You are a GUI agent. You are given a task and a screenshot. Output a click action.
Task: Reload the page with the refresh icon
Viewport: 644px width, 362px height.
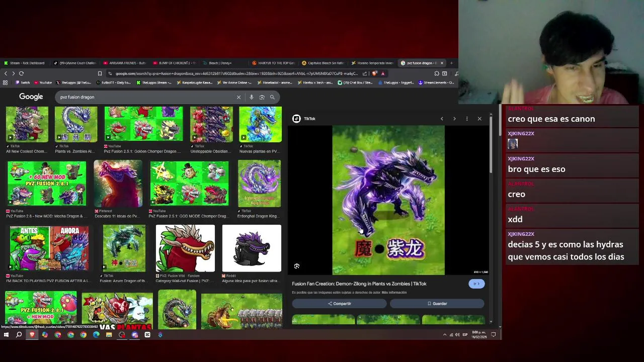[21, 73]
